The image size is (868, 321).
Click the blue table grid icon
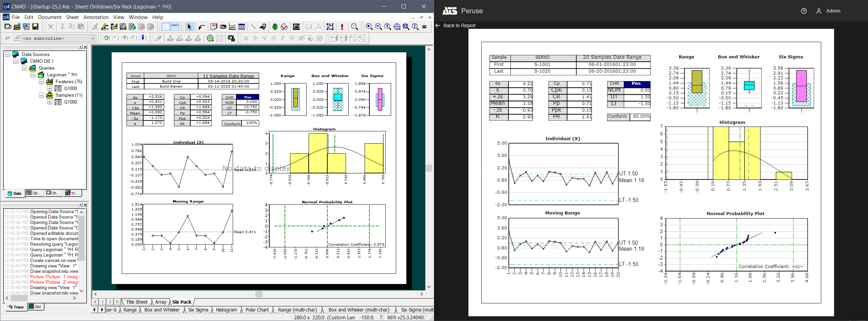pyautogui.click(x=242, y=27)
